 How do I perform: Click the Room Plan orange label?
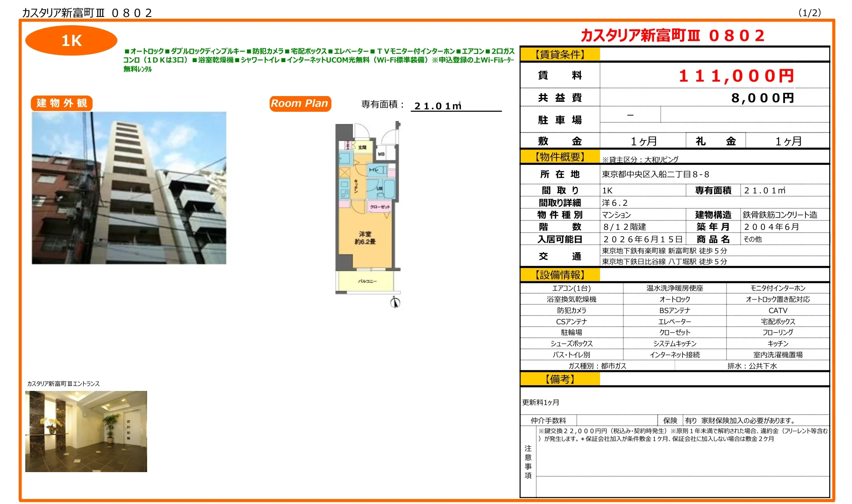coord(300,104)
